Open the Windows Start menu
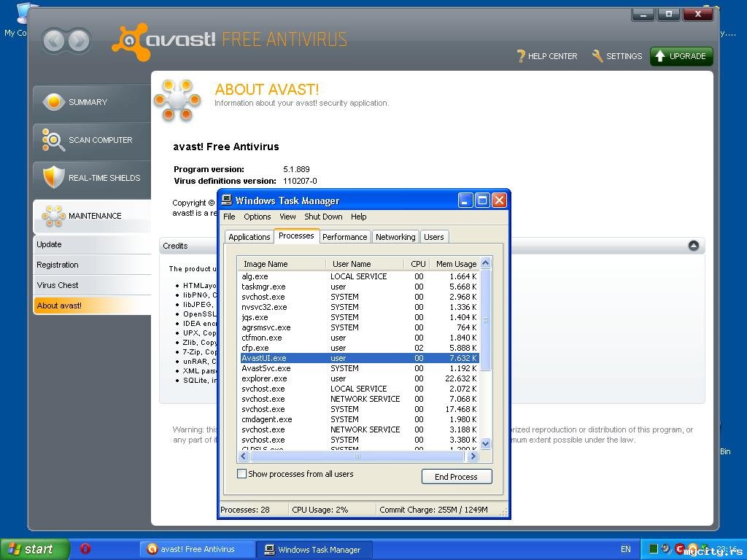 [x=34, y=549]
